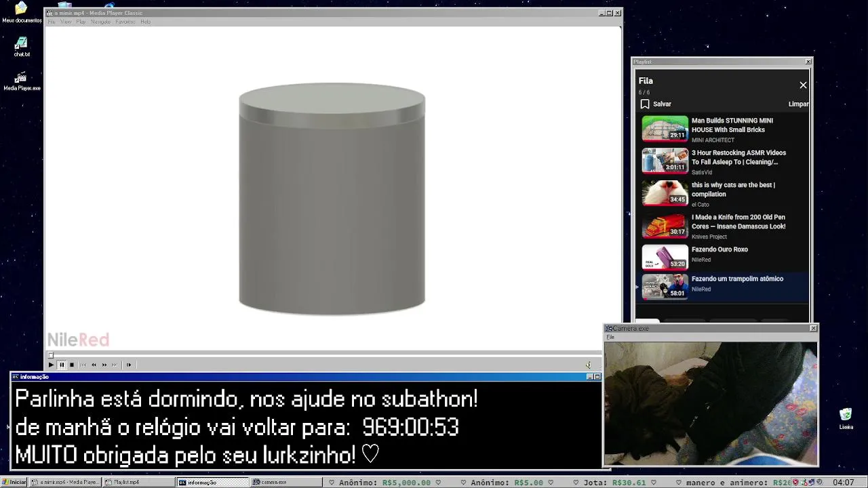Click title 'Man Builds STUNNING MINI HOUSE With Small Bricks'
This screenshot has height=488, width=868.
pos(732,125)
